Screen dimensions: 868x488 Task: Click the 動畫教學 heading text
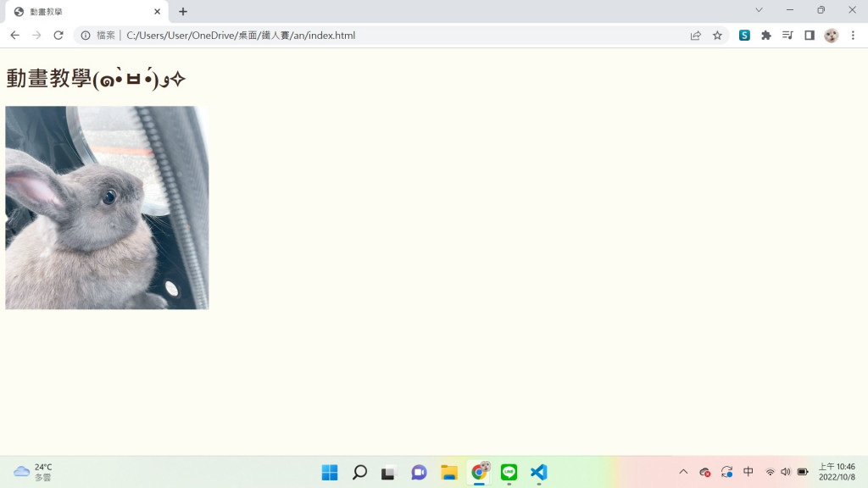[96, 79]
